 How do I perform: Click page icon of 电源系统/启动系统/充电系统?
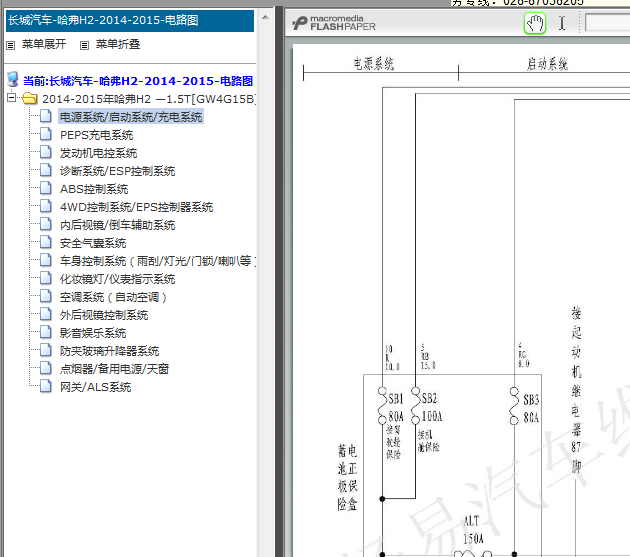pos(46,116)
